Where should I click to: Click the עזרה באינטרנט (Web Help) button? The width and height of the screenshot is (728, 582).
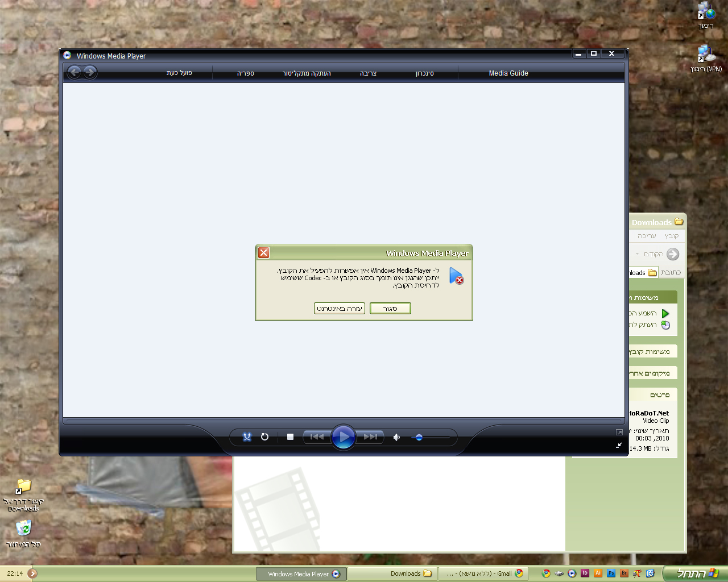pos(340,309)
